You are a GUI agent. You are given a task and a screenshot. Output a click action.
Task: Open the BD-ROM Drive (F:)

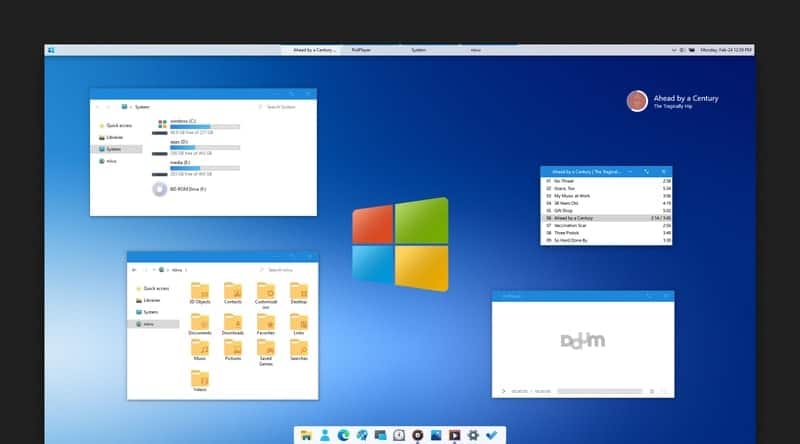pos(180,189)
